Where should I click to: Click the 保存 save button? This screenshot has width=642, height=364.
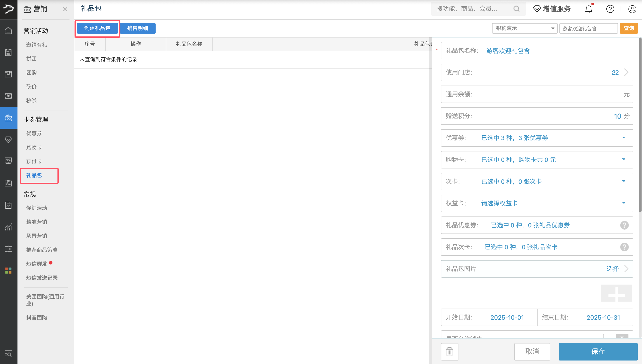pos(598,352)
